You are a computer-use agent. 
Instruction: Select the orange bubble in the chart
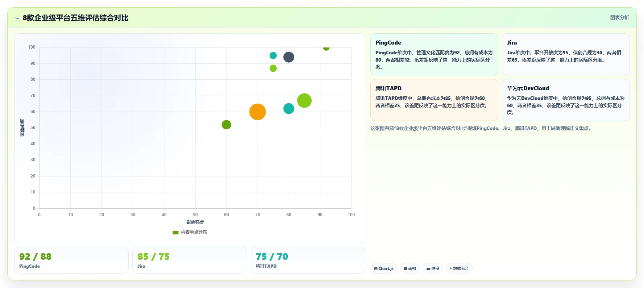[258, 112]
